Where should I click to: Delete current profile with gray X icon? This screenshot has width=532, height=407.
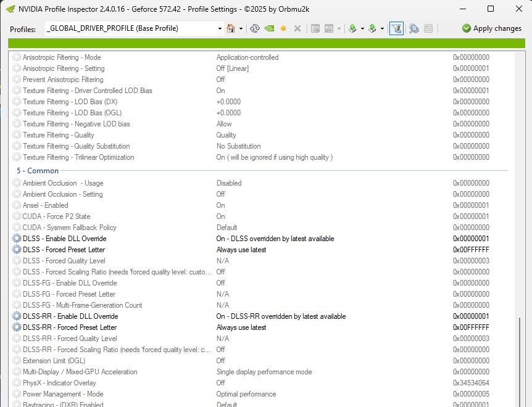pyautogui.click(x=297, y=28)
